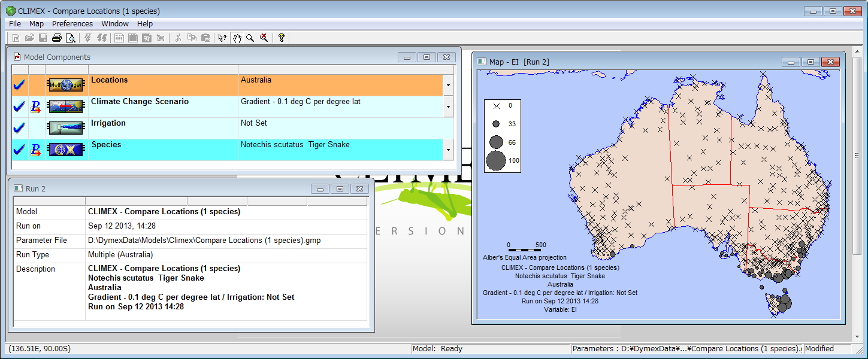Viewport: 868px width, 359px height.
Task: Open a model file via folder icon
Action: pos(29,38)
